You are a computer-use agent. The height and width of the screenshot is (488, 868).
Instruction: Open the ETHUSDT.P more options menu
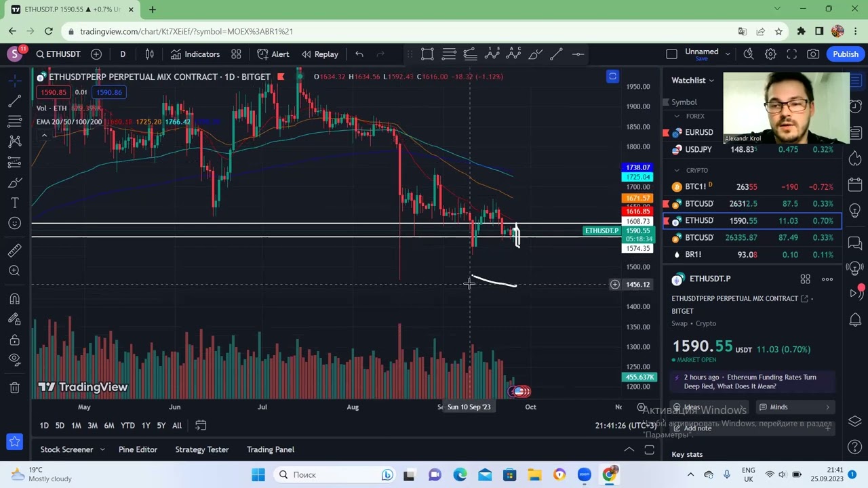coord(827,279)
